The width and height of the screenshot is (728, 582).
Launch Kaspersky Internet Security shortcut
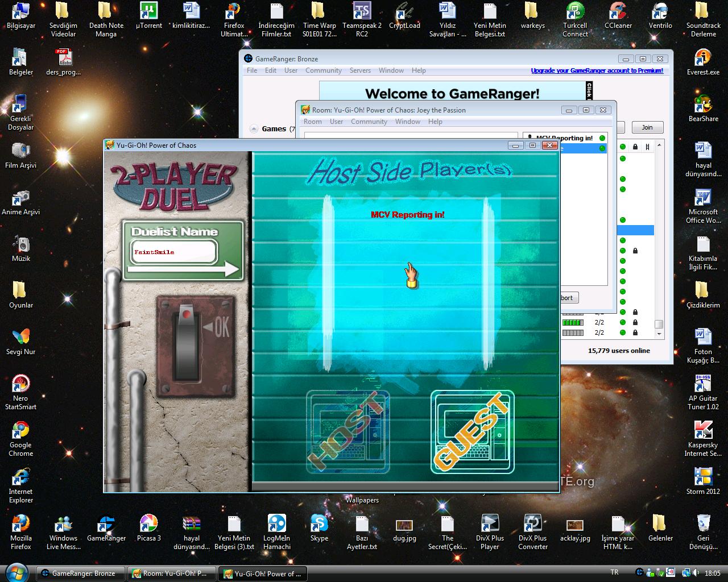[x=704, y=439]
